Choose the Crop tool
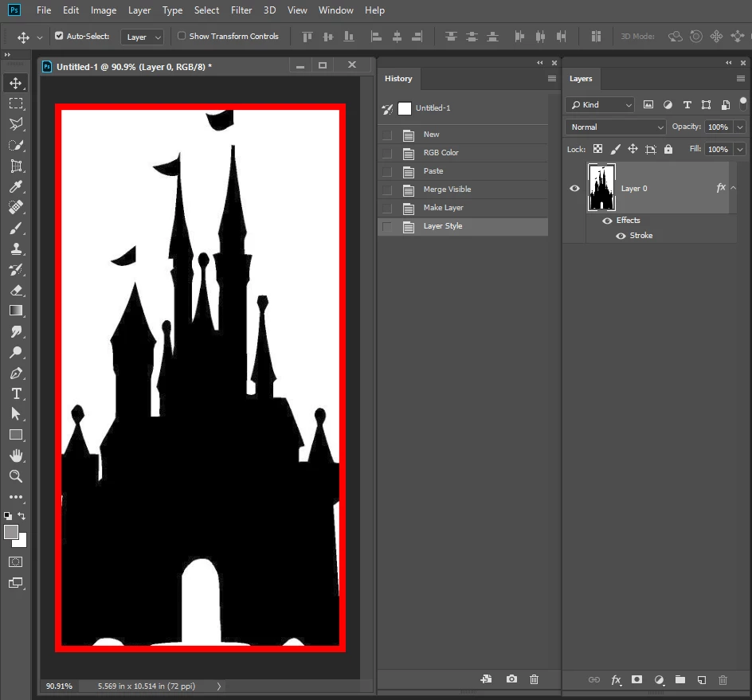The image size is (752, 700). coord(16,166)
